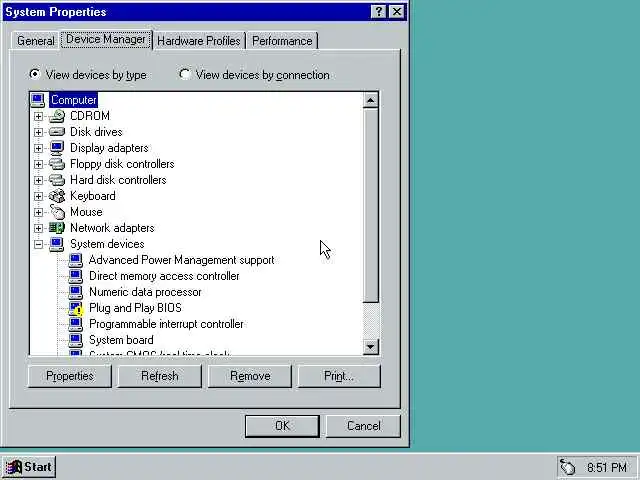Open the Performance tab
Screen dimensions: 640x480
[x=282, y=41]
